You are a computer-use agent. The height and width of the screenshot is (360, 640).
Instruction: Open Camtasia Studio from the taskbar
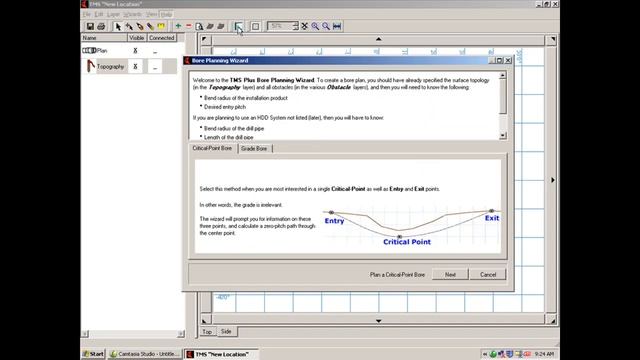click(x=144, y=354)
